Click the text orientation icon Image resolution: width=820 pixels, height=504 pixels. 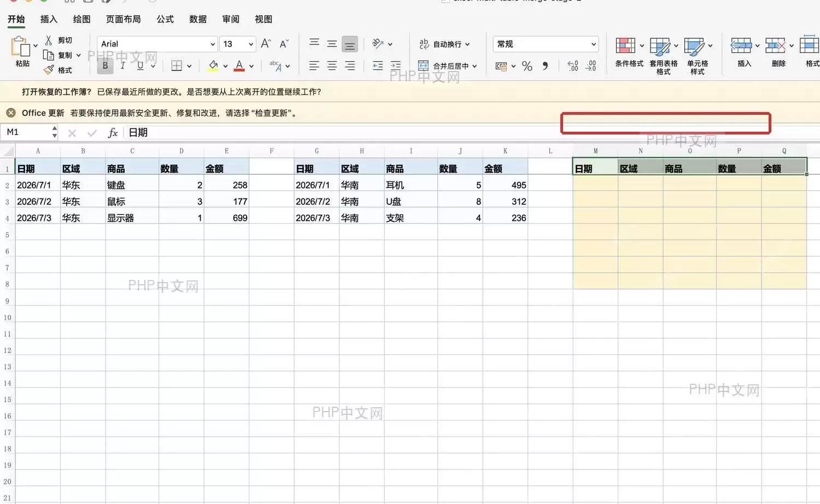click(x=378, y=43)
